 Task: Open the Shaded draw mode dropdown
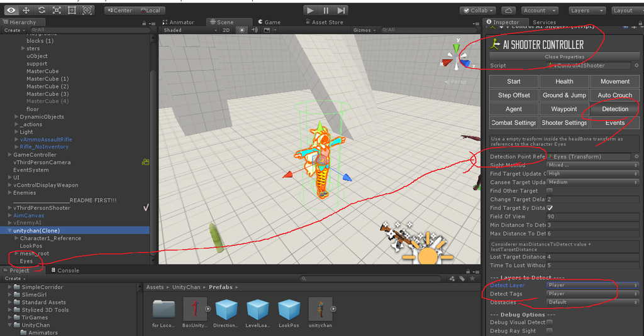[190, 30]
